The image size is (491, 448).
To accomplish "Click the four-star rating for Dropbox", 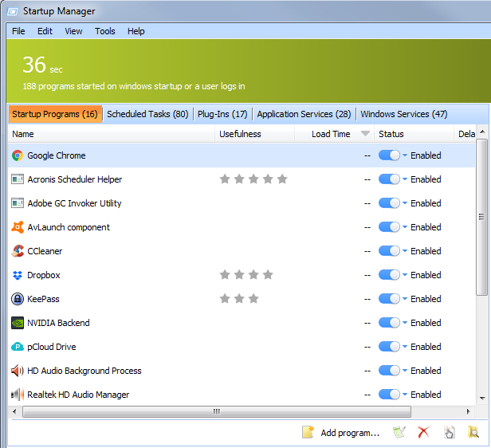I will [246, 275].
